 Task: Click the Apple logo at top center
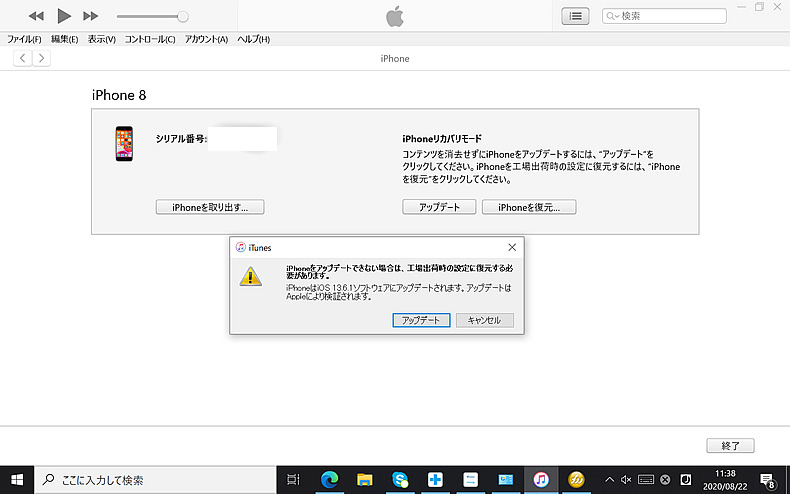click(x=395, y=16)
